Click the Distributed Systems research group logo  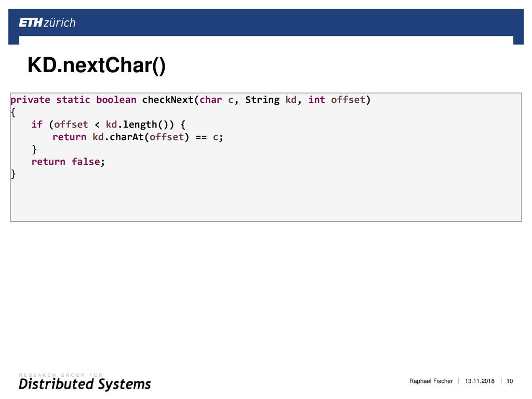point(85,382)
